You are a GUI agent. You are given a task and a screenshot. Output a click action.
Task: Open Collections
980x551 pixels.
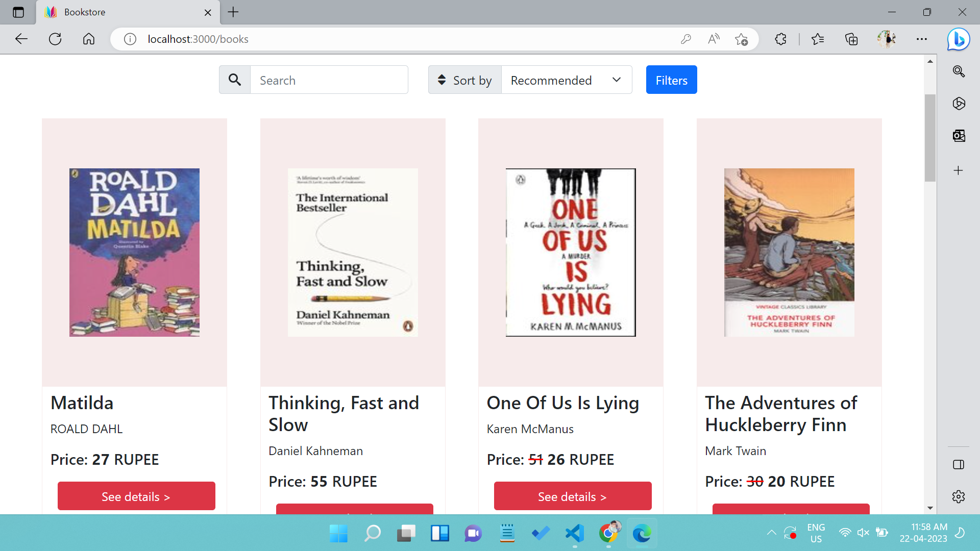(x=850, y=39)
